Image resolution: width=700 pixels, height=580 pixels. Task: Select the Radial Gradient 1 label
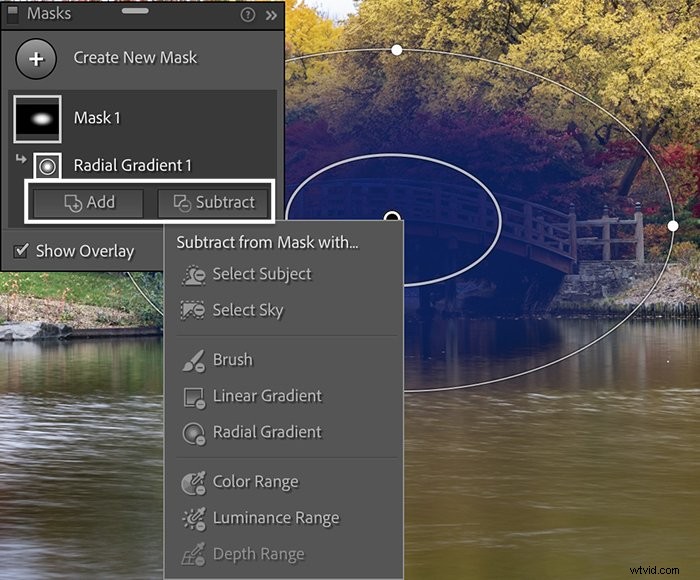pos(133,165)
